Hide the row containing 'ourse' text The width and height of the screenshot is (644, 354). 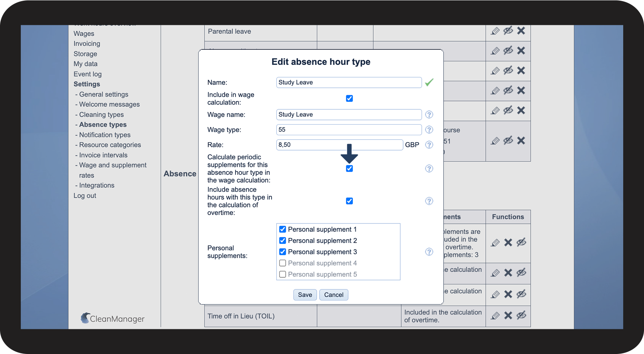[x=508, y=140]
